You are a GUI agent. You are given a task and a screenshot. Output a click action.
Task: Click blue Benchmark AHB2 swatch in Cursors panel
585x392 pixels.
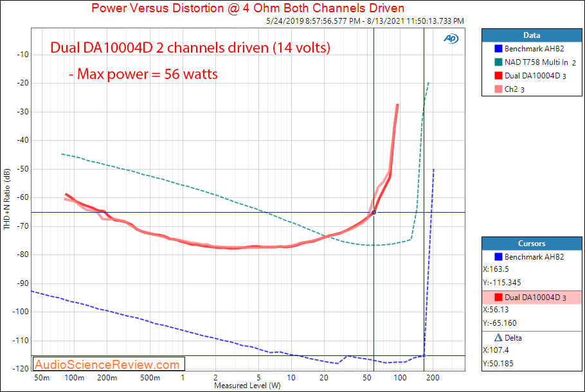[x=498, y=257]
